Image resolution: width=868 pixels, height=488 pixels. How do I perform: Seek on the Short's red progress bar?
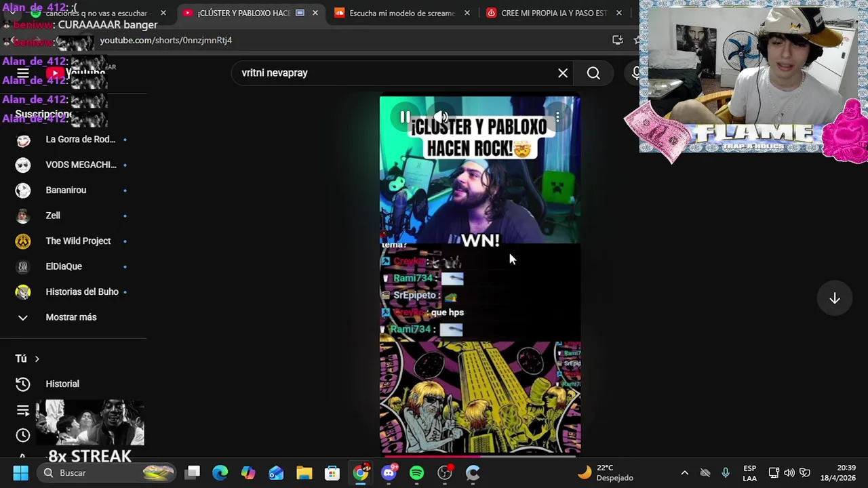(479, 455)
